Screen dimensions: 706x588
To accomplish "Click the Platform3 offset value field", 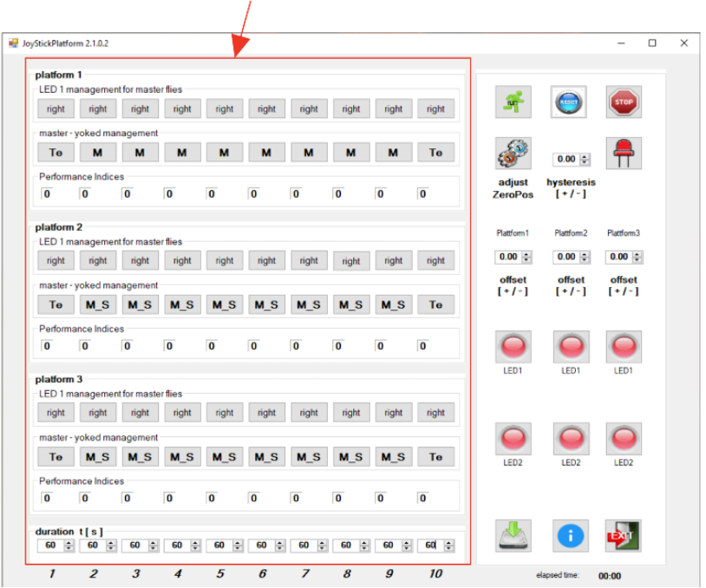I will click(618, 257).
